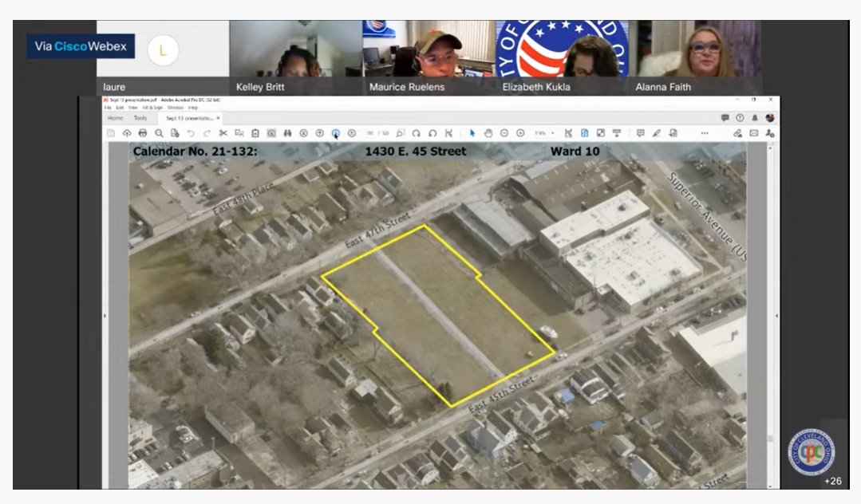The height and width of the screenshot is (504, 861).
Task: Click the Email envelope icon
Action: (x=754, y=133)
